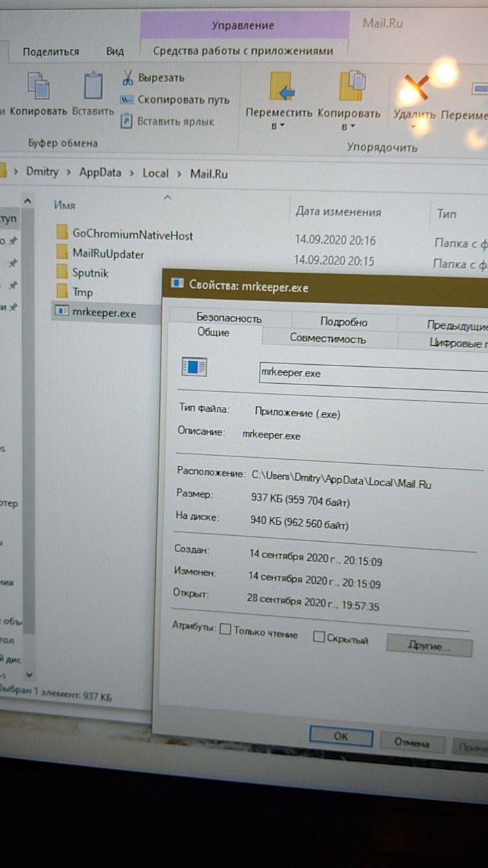Select the mrkeeper.exe file icon in list
The image size is (488, 868).
pyautogui.click(x=61, y=312)
